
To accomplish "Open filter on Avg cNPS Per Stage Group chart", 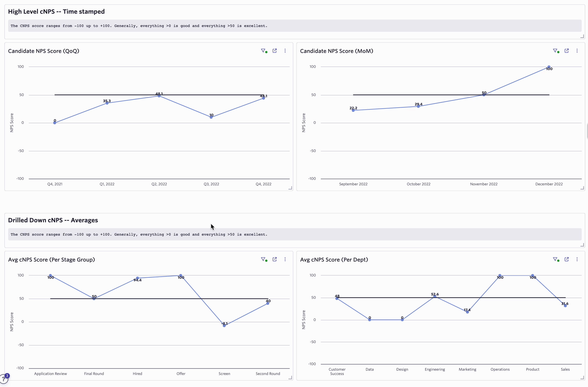I will point(263,259).
